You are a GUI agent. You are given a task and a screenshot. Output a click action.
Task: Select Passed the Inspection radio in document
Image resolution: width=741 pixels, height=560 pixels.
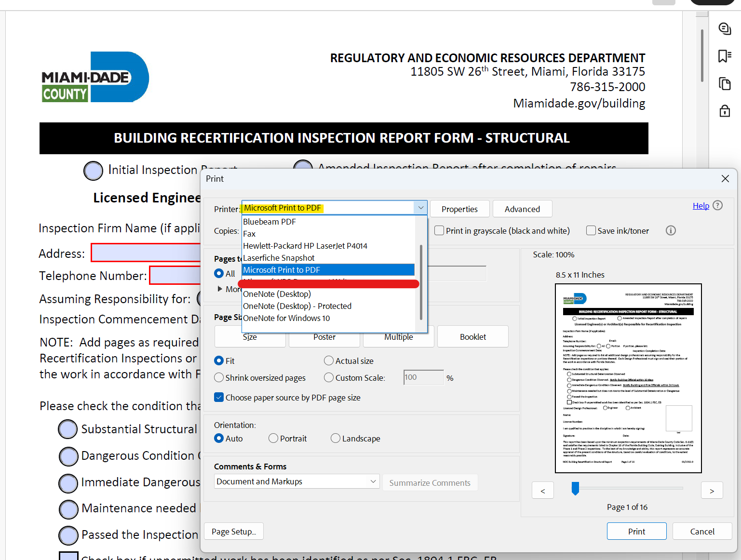coord(68,535)
